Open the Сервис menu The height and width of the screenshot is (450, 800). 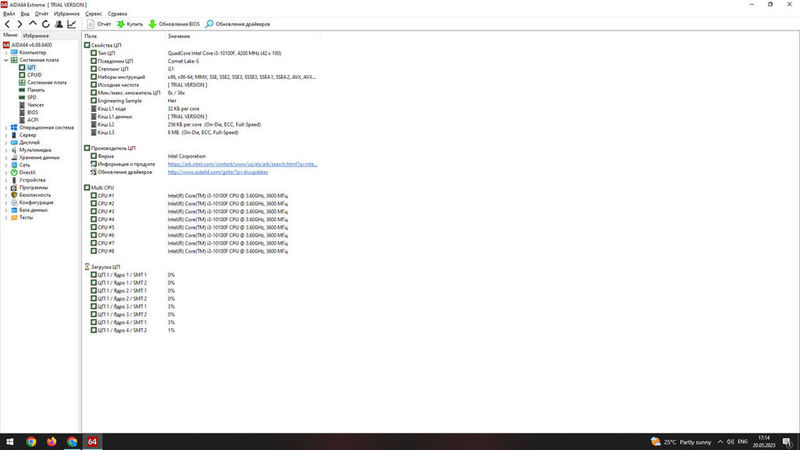coord(93,14)
